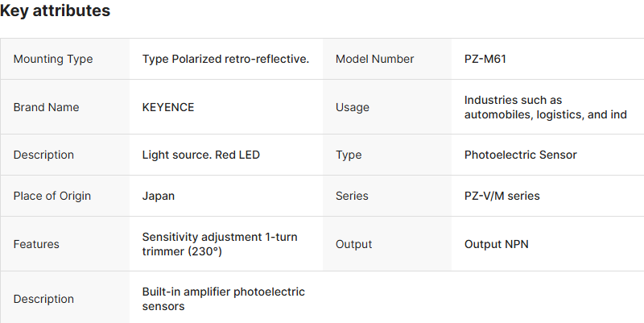This screenshot has width=644, height=323.
Task: Select the PZ-V/M series value
Action: 502,196
